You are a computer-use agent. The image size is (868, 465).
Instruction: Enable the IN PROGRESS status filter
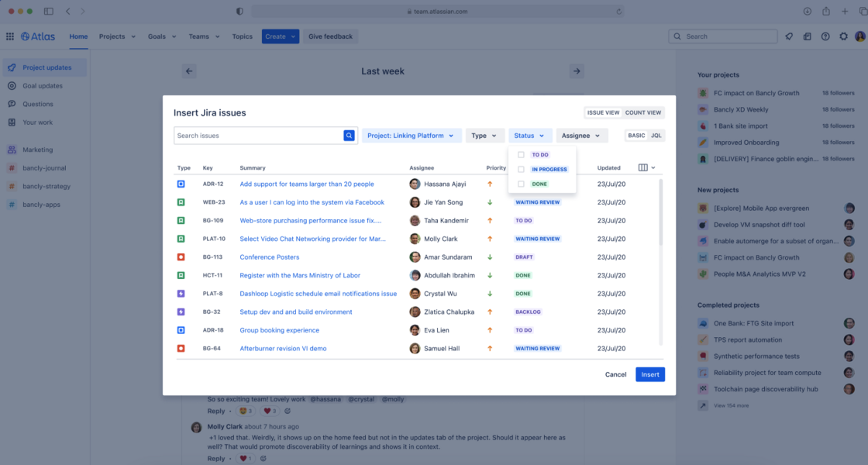point(520,170)
